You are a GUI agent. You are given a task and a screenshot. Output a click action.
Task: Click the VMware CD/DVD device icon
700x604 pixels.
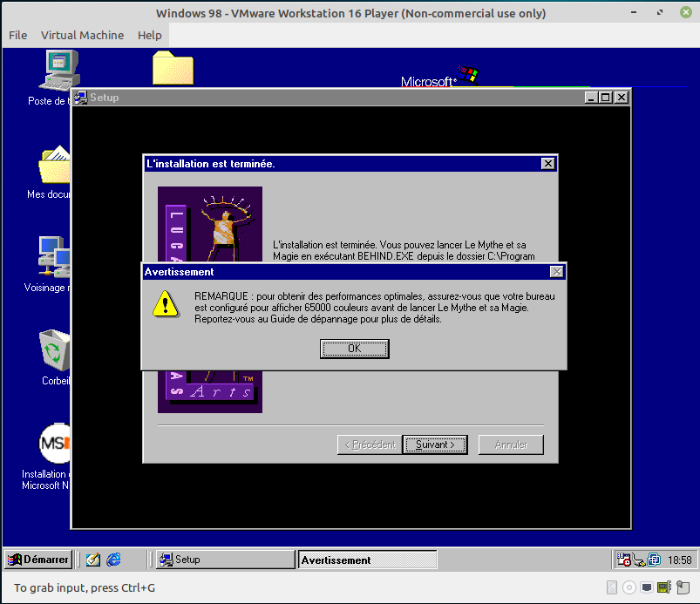pyautogui.click(x=629, y=587)
